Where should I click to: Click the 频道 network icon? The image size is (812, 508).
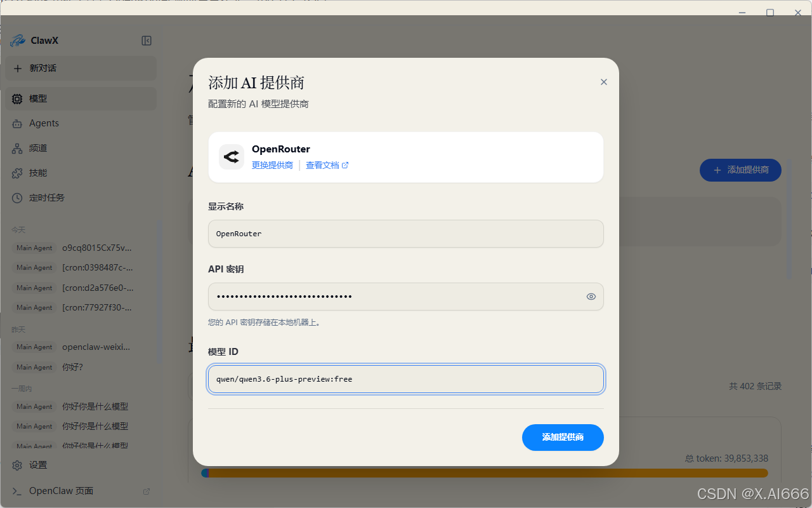pyautogui.click(x=17, y=148)
